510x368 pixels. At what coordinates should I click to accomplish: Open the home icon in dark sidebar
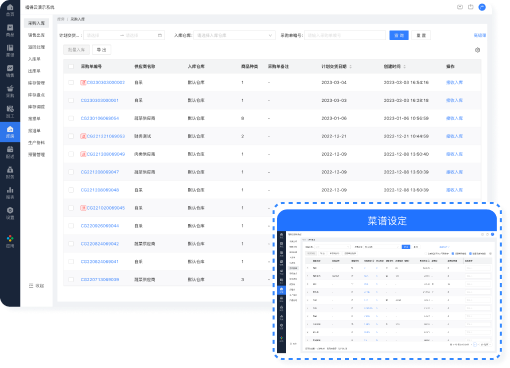(x=10, y=10)
